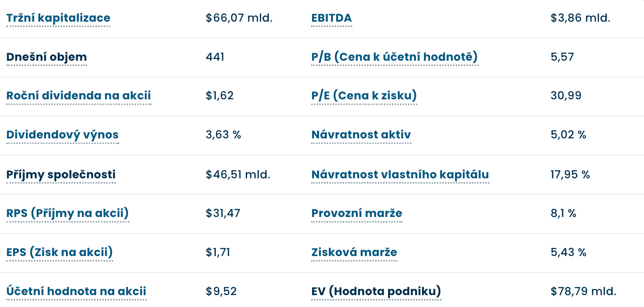Open the Návratnost aktiv link
The width and height of the screenshot is (644, 307).
[x=361, y=135]
